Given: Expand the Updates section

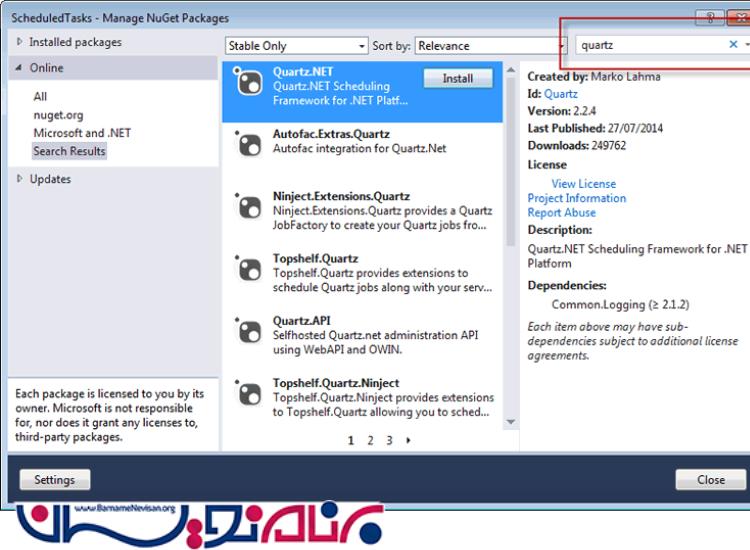Looking at the screenshot, I should tap(20, 179).
